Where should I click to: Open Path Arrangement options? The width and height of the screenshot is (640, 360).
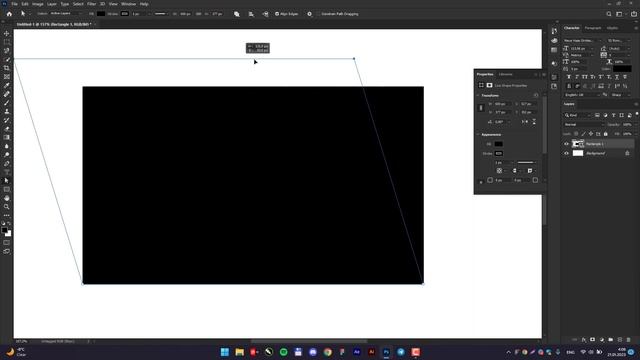pyautogui.click(x=265, y=14)
